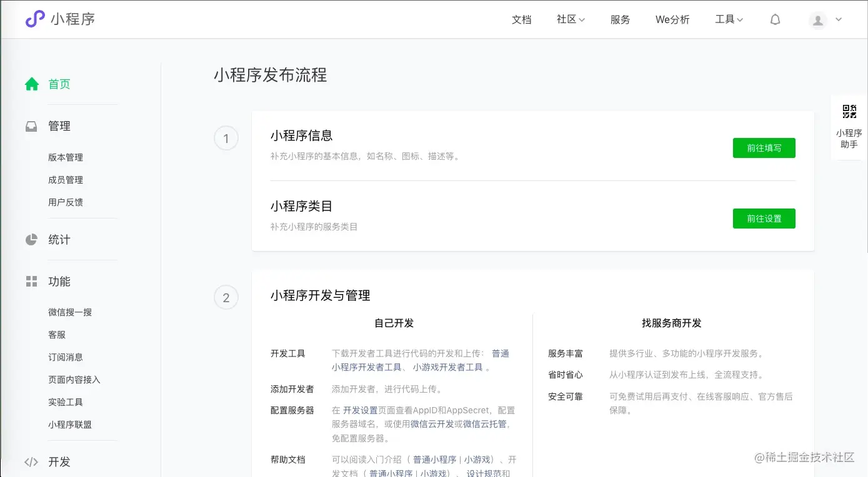Viewport: 868px width, 477px height.
Task: Click the 功能 grid icon
Action: [x=31, y=282]
